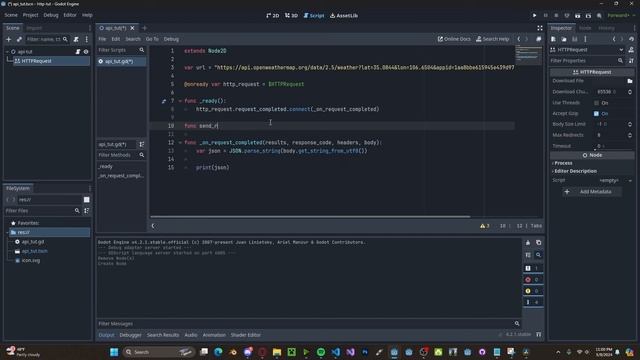
Task: Toggle error messages filter in the output panel
Action: coord(533,280)
